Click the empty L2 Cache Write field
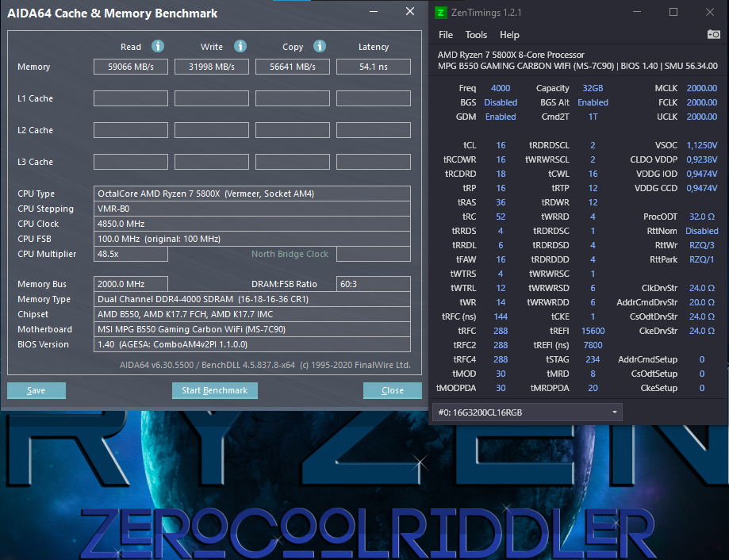The image size is (729, 560). point(212,130)
